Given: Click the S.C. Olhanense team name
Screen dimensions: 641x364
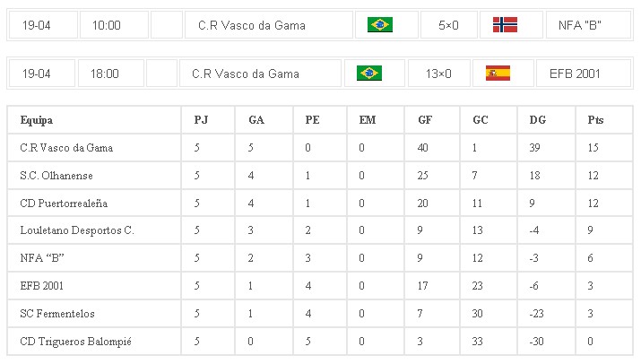Looking at the screenshot, I should pos(56,176).
